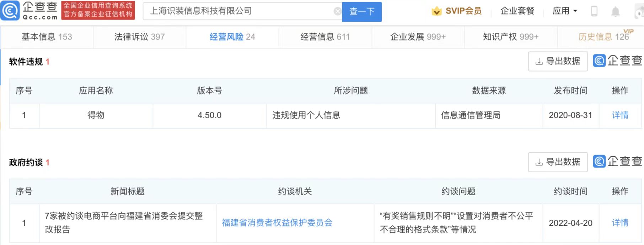Image resolution: width=644 pixels, height=245 pixels.
Task: Click version number 4.50.0
Action: pos(210,115)
